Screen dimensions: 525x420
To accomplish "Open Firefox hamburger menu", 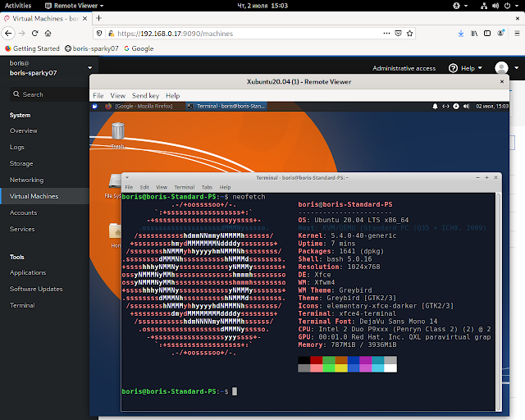I will 517,33.
